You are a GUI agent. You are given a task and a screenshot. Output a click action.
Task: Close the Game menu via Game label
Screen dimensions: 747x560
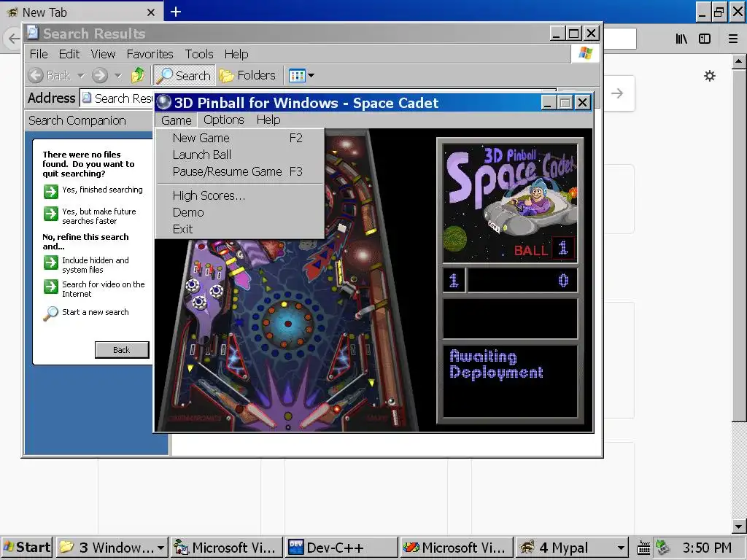click(177, 120)
